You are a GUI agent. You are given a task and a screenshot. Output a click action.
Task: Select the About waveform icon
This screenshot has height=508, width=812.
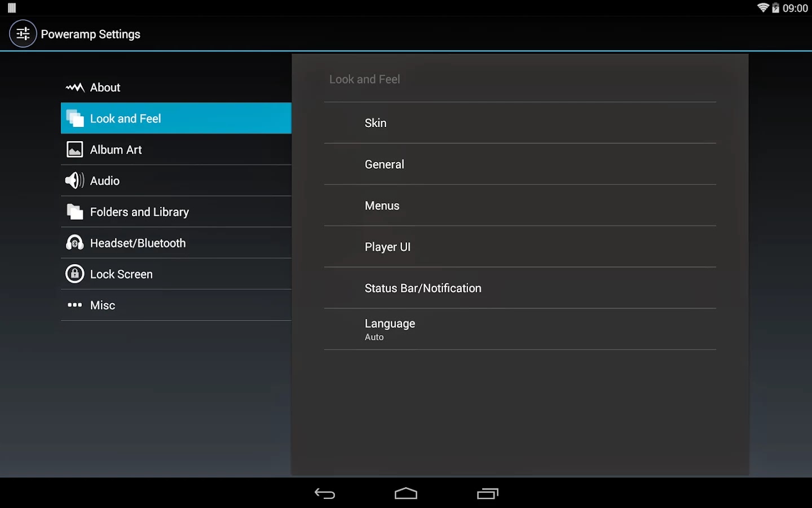pos(75,87)
